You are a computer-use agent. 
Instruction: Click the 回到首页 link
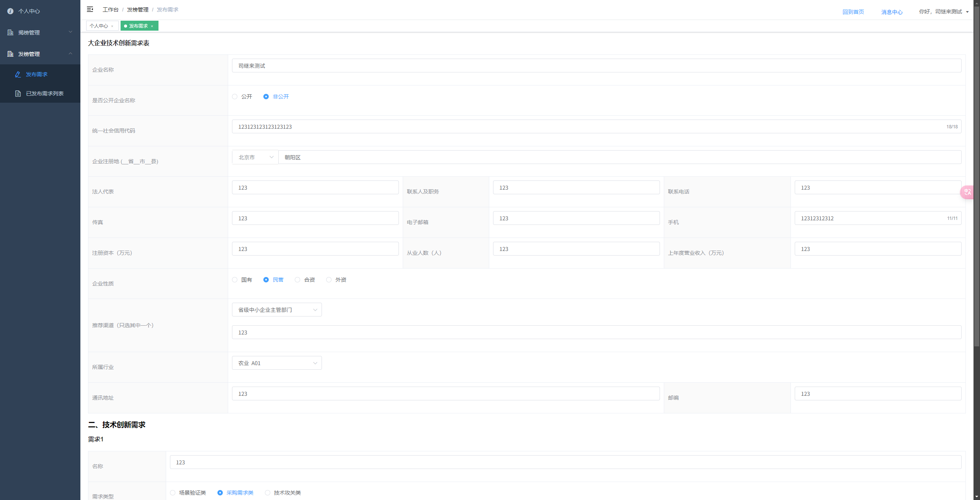[853, 12]
